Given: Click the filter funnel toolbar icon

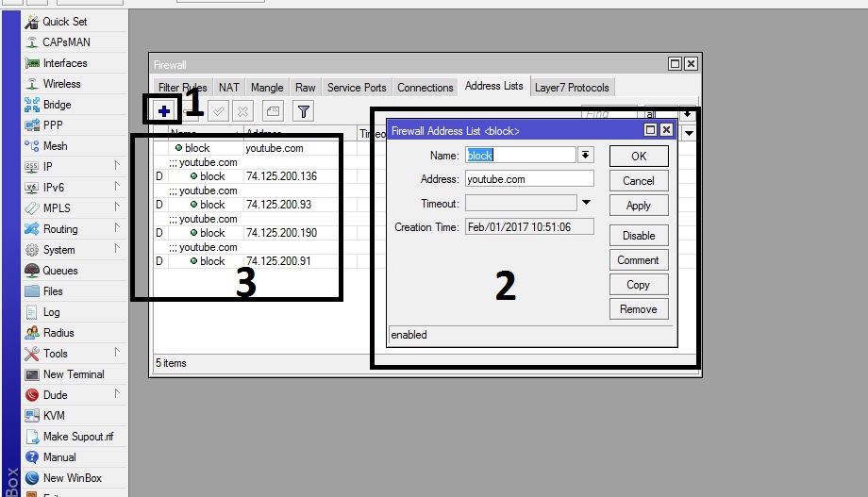Looking at the screenshot, I should click(304, 111).
